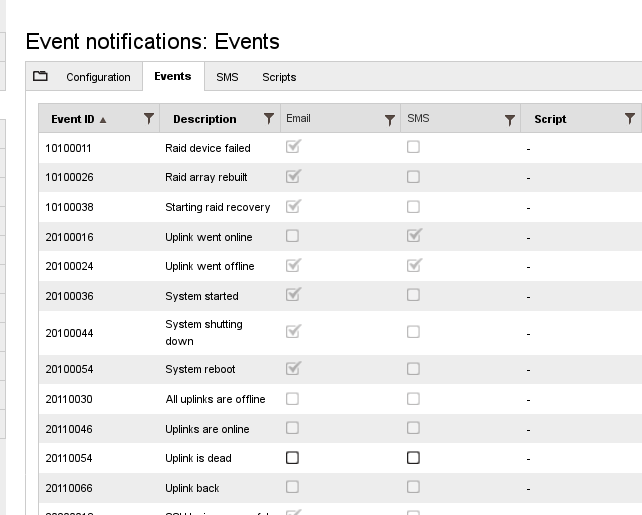Toggle Email for Starting raid recovery

pyautogui.click(x=293, y=206)
